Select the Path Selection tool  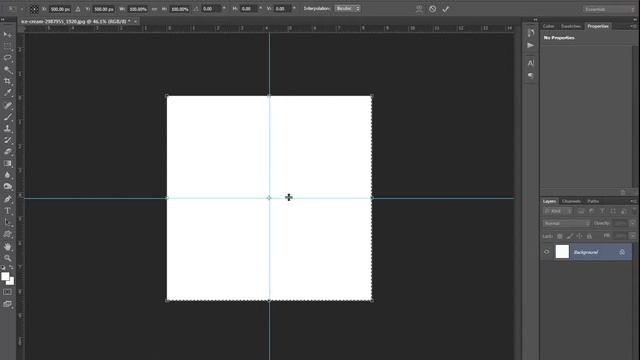[x=7, y=222]
